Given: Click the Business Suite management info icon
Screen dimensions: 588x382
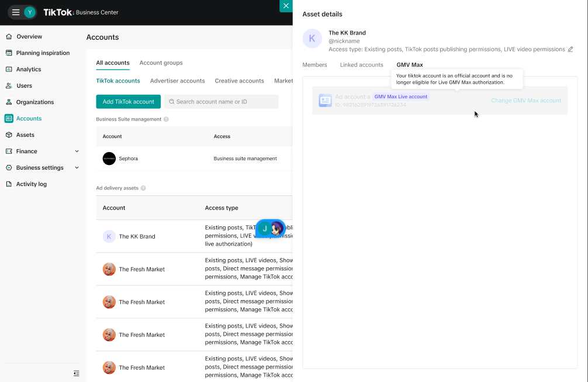Looking at the screenshot, I should pos(166,119).
